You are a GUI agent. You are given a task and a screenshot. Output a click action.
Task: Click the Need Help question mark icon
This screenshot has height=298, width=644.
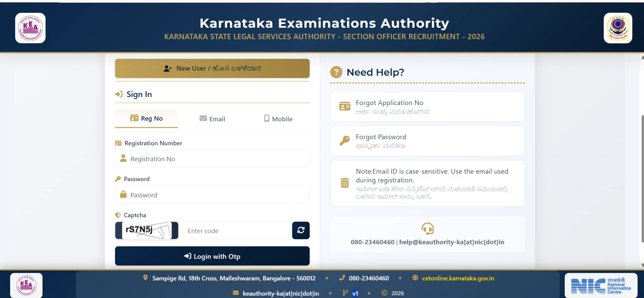(336, 72)
